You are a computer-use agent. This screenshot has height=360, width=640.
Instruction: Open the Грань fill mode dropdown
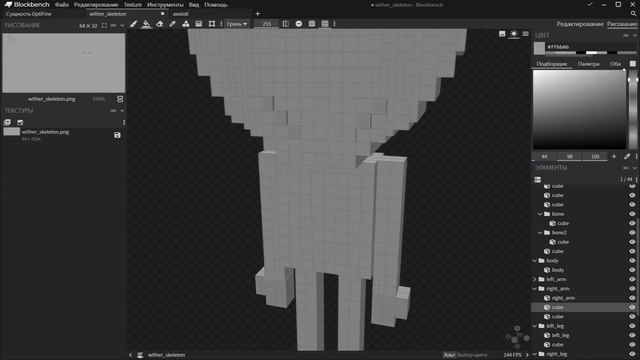(237, 24)
